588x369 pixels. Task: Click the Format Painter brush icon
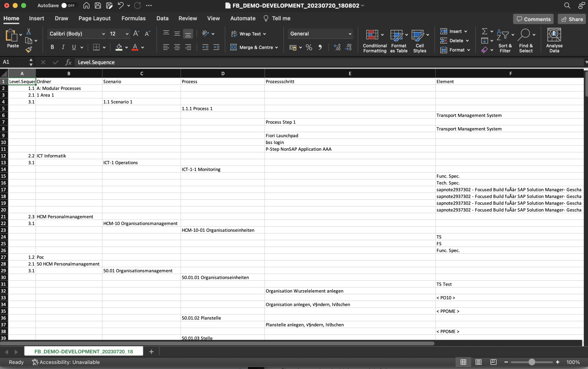[x=29, y=50]
